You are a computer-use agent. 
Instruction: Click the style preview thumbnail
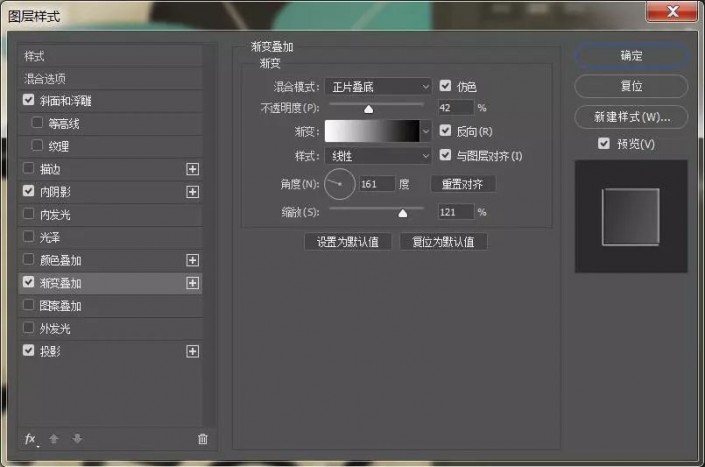(x=631, y=216)
